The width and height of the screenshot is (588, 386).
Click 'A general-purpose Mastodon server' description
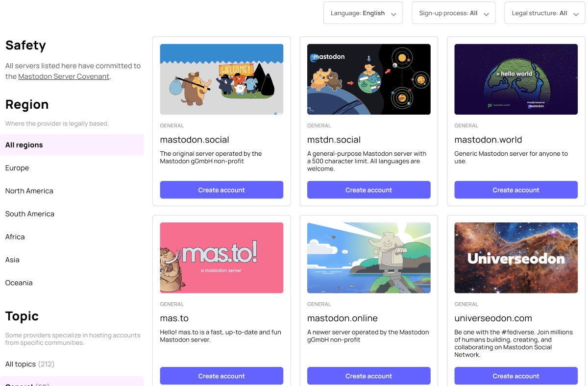pyautogui.click(x=367, y=161)
